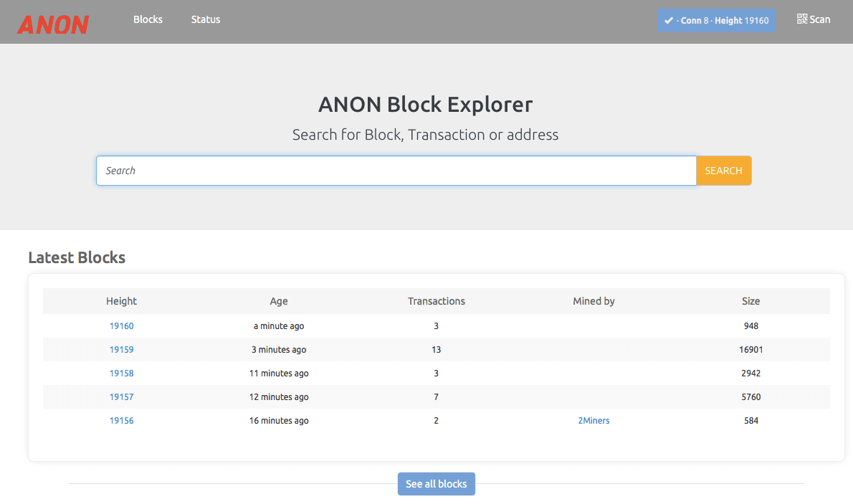Click the Age column header
Viewport: 853px width, 504px height.
[279, 301]
